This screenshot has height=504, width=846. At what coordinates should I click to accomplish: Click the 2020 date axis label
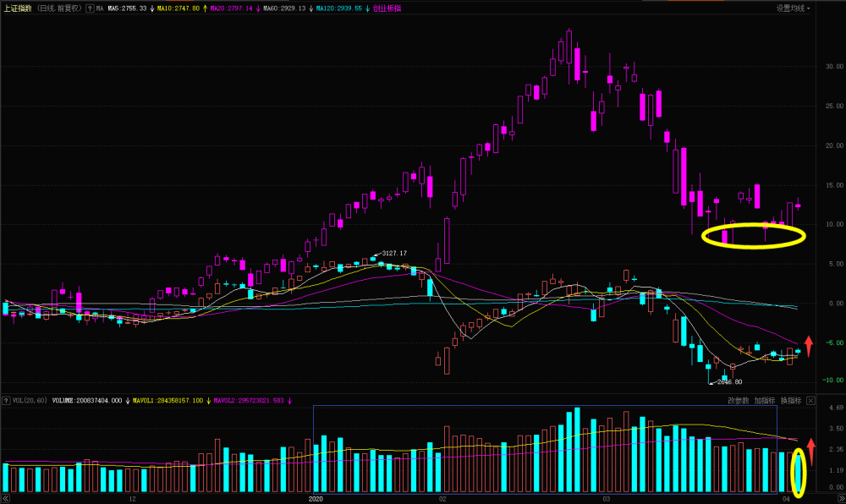click(316, 499)
